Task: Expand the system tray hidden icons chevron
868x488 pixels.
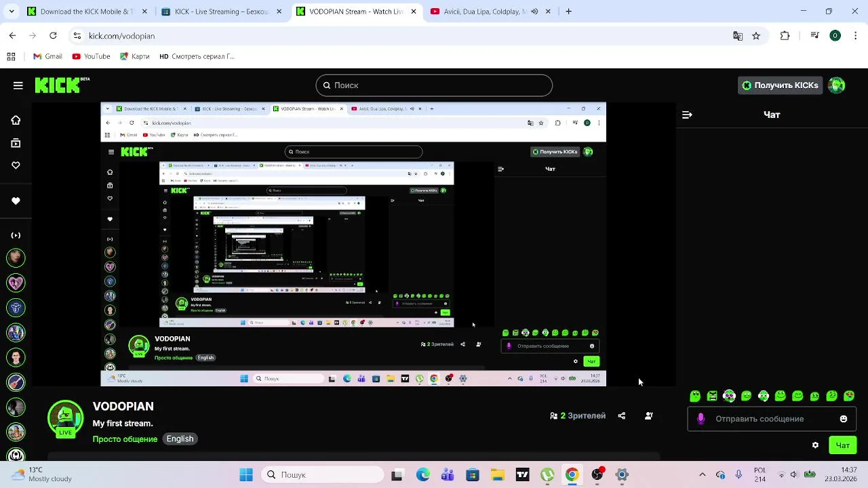Action: click(702, 475)
